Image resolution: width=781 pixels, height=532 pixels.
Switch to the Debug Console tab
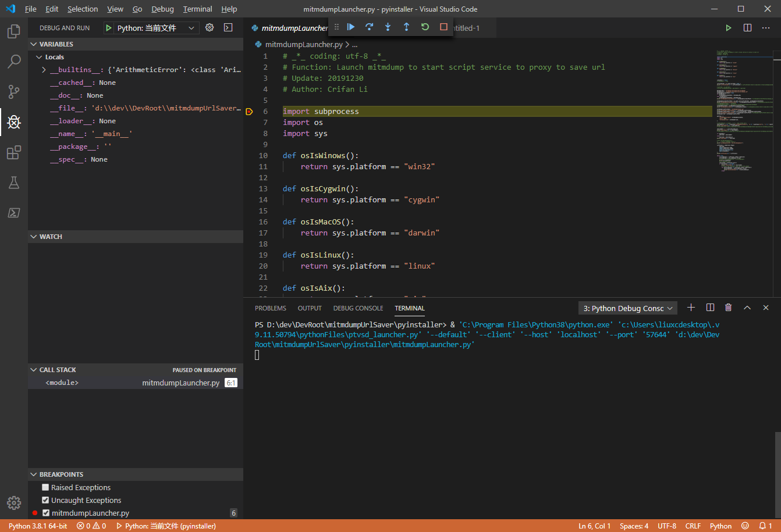pyautogui.click(x=358, y=308)
